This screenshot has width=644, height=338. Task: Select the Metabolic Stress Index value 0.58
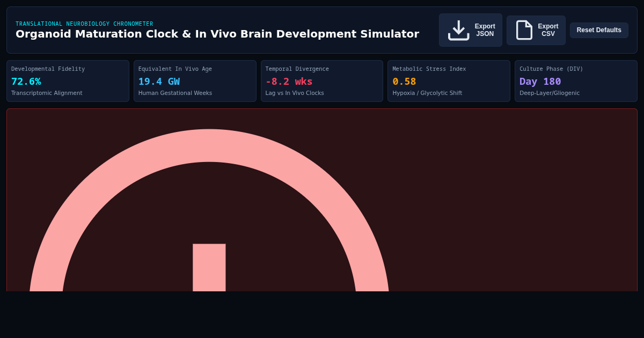pyautogui.click(x=404, y=82)
